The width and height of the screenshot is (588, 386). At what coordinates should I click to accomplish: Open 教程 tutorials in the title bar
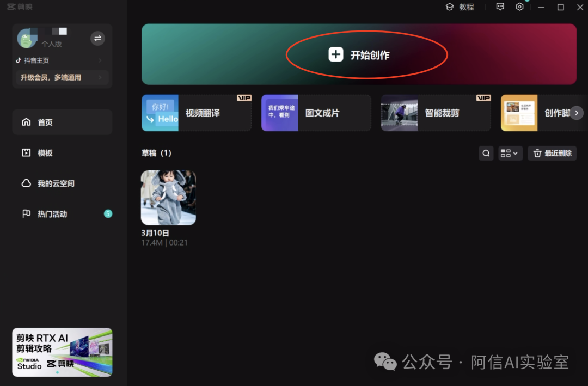[460, 7]
